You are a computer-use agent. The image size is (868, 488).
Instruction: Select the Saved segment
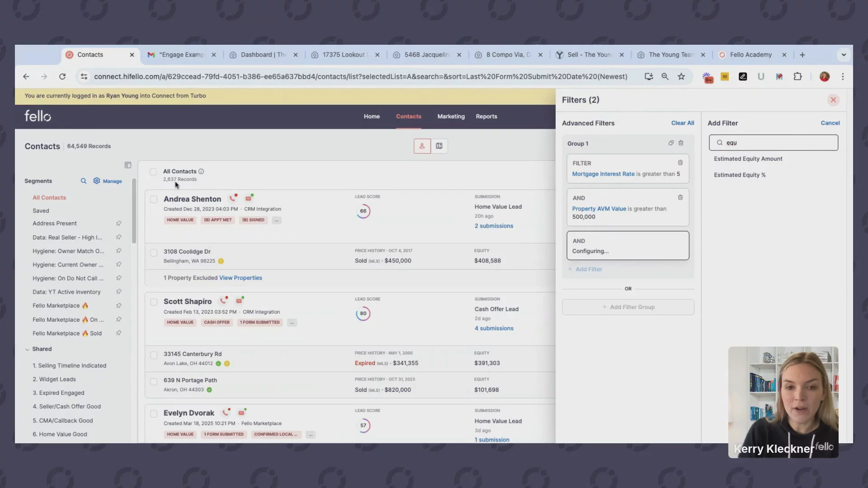point(41,211)
